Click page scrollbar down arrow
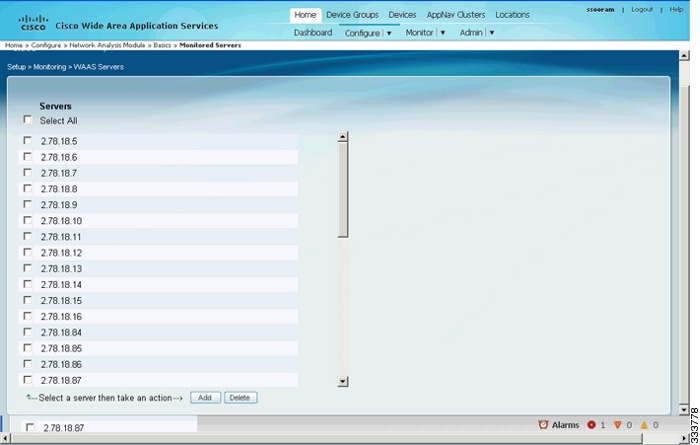Image resolution: width=700 pixels, height=445 pixels. tap(684, 409)
